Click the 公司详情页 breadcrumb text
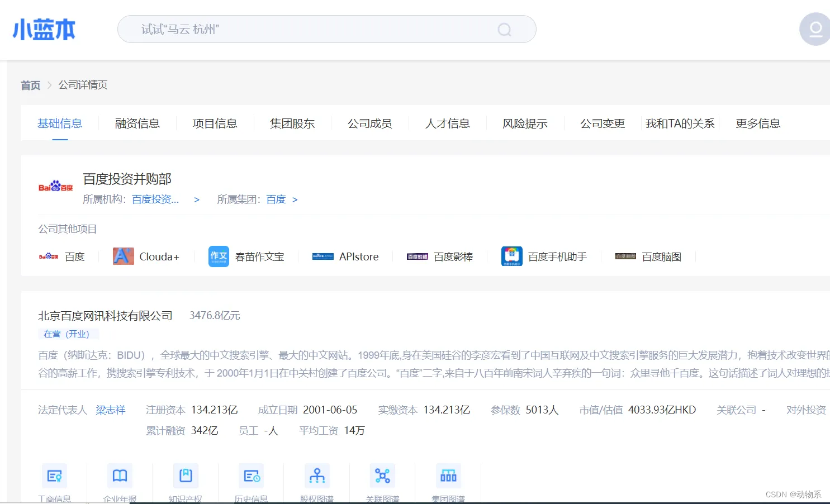This screenshot has width=830, height=504. click(83, 85)
